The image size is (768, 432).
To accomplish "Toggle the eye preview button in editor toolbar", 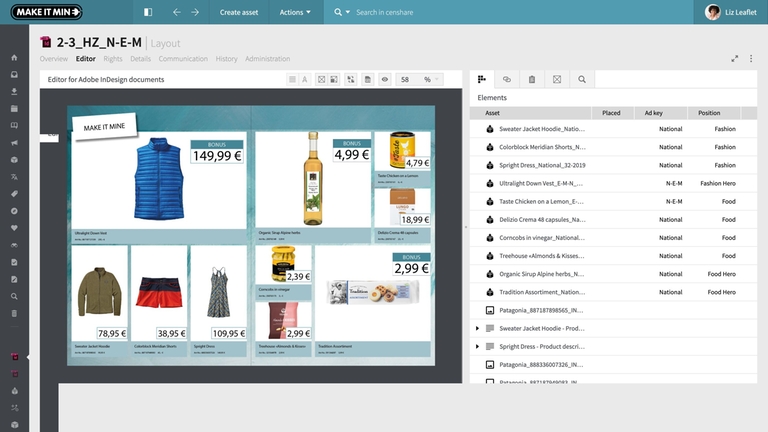I will coord(385,79).
